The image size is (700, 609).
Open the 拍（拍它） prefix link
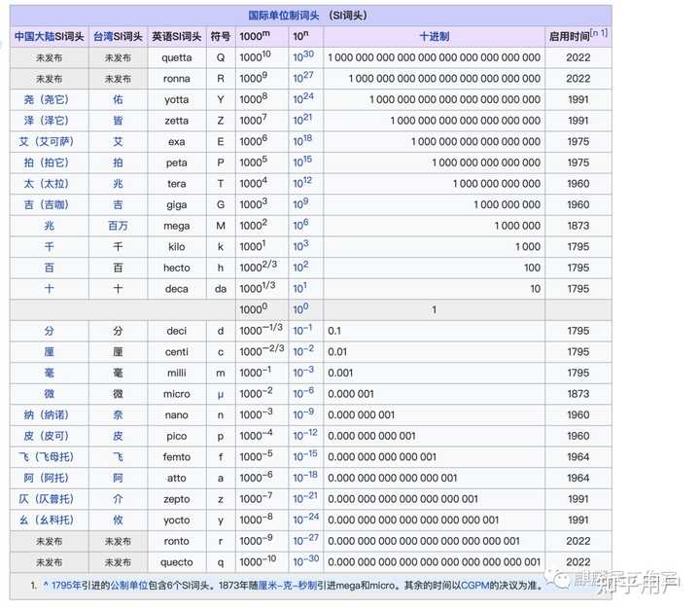(x=47, y=162)
